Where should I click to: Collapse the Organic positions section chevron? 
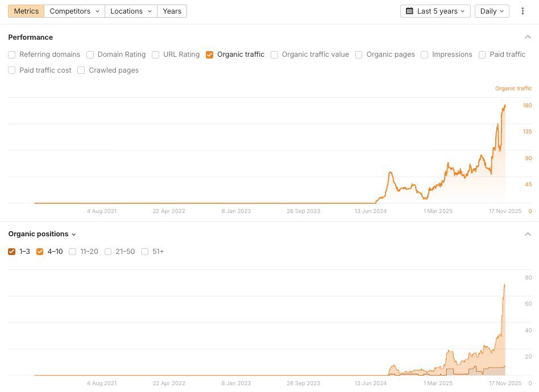coord(528,234)
